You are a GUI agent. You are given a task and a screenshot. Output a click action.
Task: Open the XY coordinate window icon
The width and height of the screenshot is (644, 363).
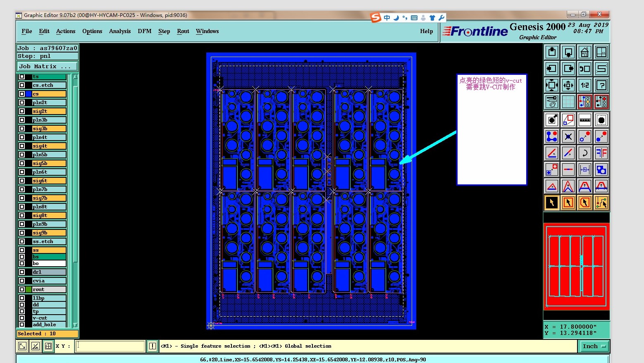coord(601,52)
